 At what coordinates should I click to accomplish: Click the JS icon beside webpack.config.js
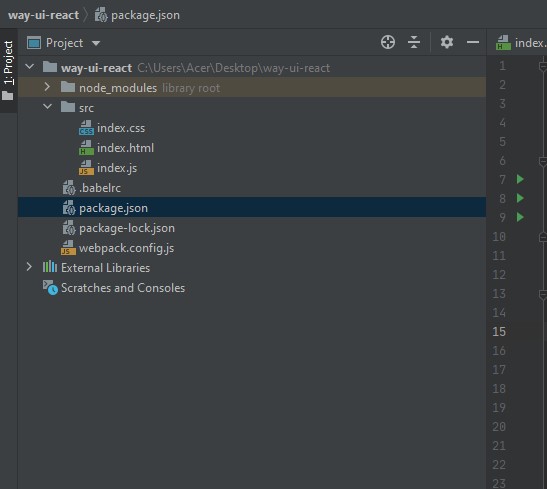click(x=68, y=248)
